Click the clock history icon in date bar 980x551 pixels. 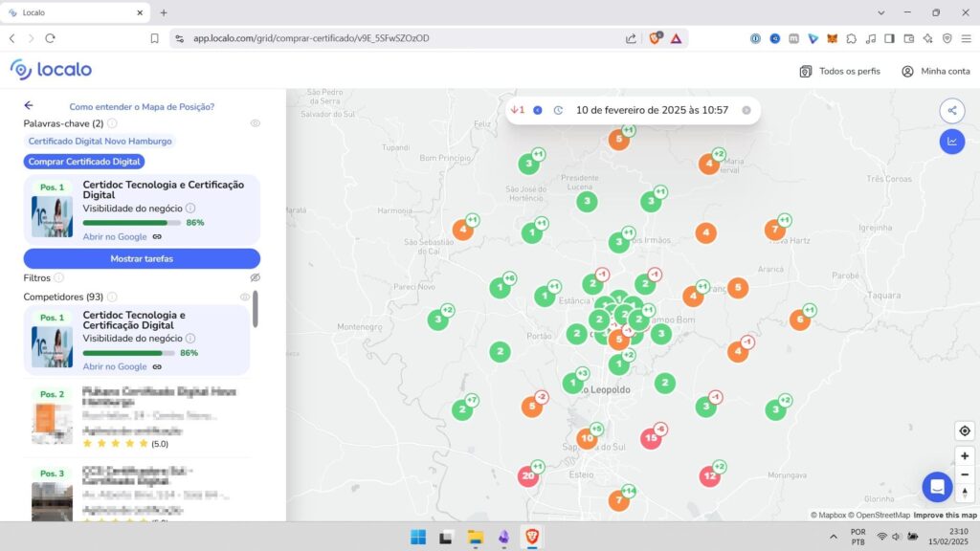click(558, 110)
